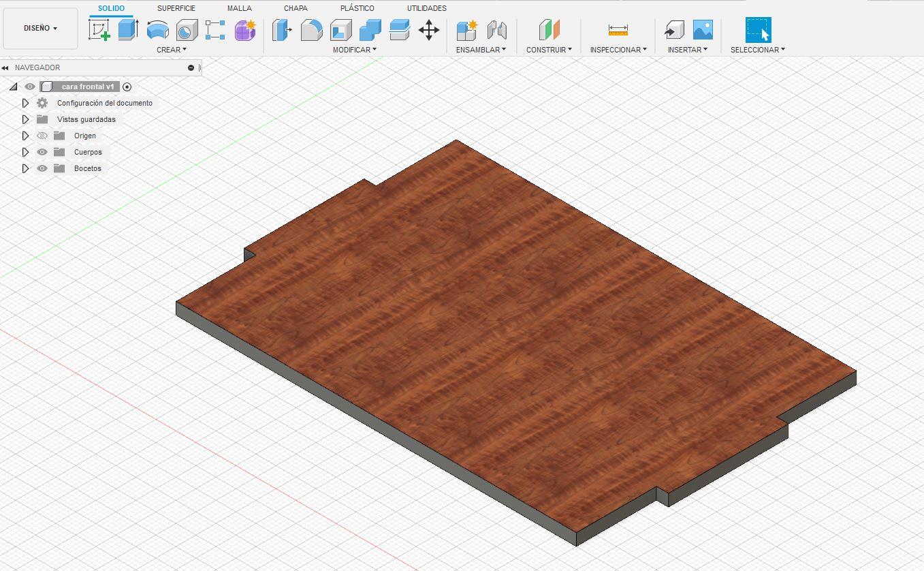The height and width of the screenshot is (571, 924).
Task: Expand Configuración del documento node
Action: (25, 103)
